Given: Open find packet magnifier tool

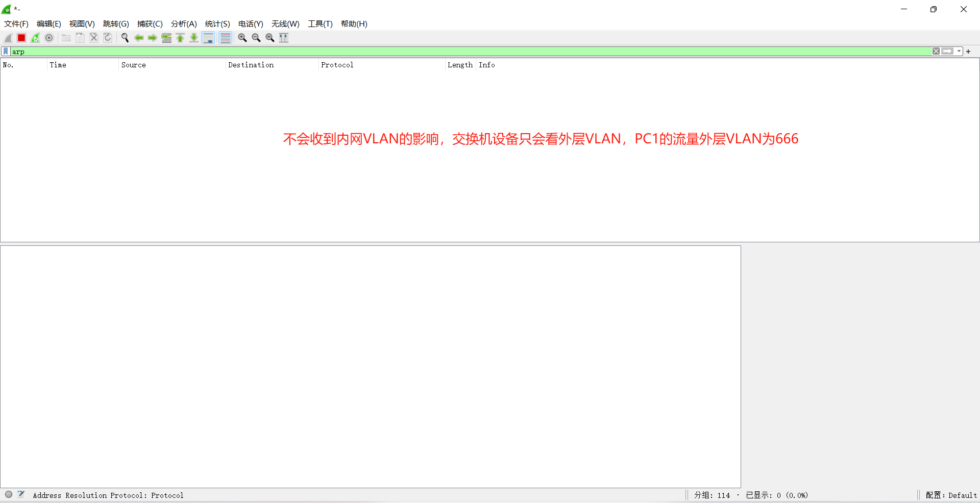Looking at the screenshot, I should (125, 38).
